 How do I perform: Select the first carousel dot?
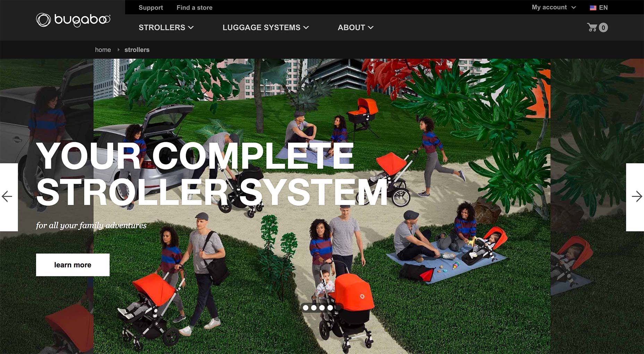pos(306,308)
